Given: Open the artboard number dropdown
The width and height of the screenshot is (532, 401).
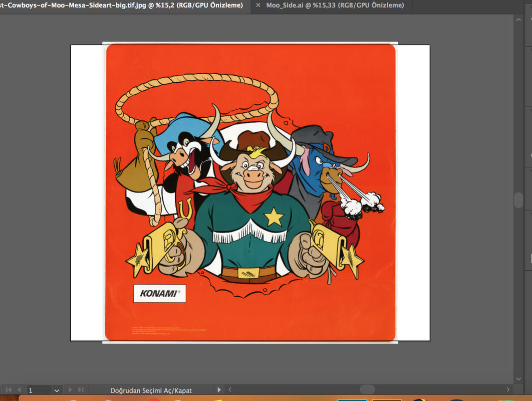Looking at the screenshot, I should 57,390.
